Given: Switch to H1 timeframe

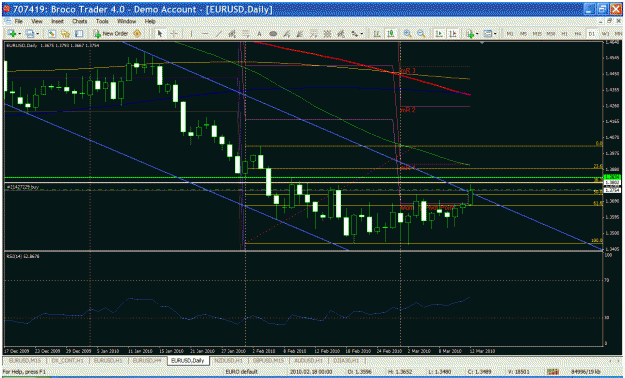Looking at the screenshot, I should [x=564, y=34].
